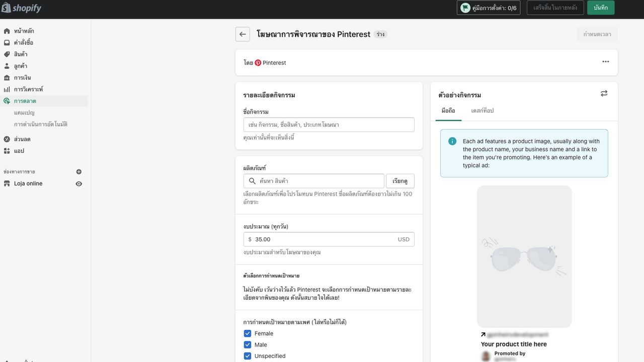Click the info icon in the blue banner
Viewport: 644px width, 362px height.
[452, 141]
